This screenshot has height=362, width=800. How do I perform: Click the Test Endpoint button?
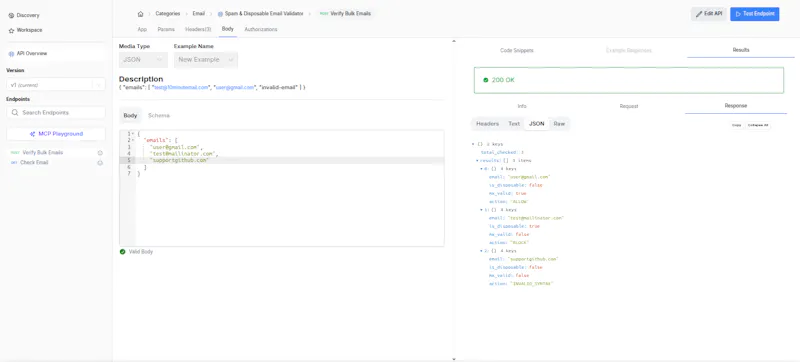[755, 14]
